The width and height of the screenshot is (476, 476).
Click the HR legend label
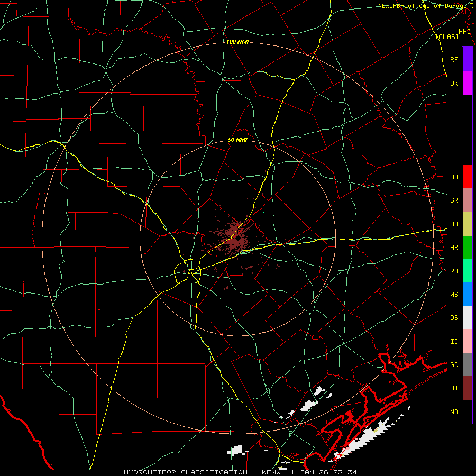(x=454, y=248)
